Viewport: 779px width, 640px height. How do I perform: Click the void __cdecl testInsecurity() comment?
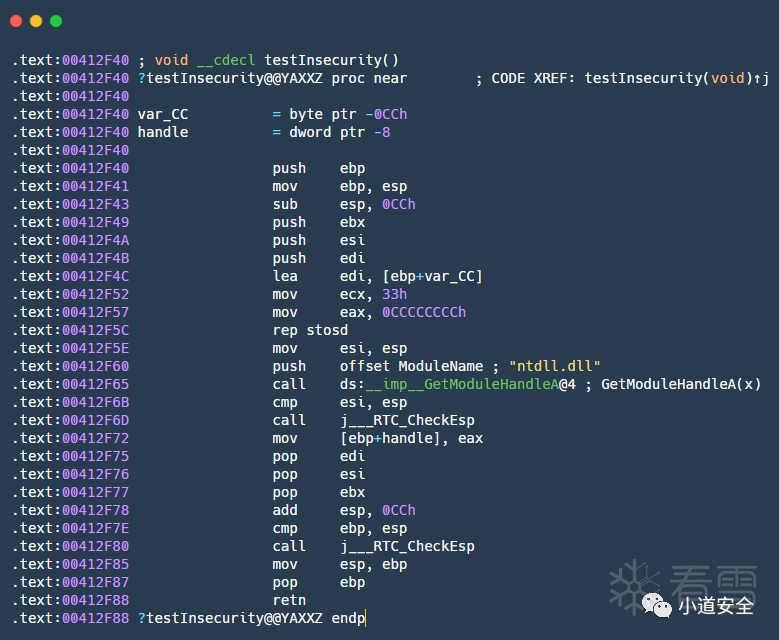pos(276,60)
